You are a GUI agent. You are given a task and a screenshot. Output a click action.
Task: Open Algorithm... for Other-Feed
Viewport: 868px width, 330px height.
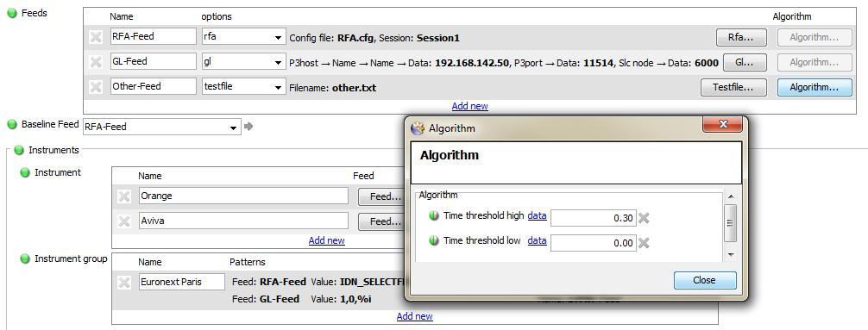click(x=815, y=87)
